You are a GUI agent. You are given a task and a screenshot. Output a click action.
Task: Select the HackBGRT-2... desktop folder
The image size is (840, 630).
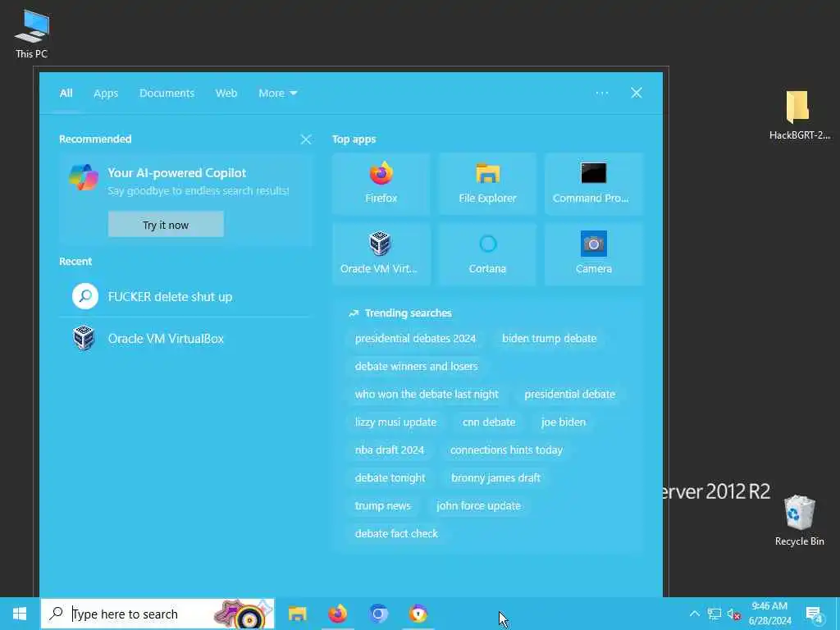coord(799,115)
